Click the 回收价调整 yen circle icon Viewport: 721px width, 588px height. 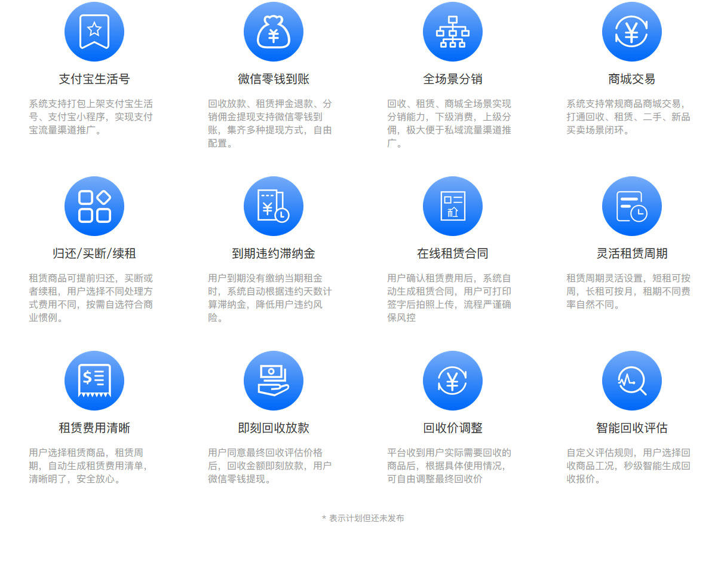click(x=452, y=380)
